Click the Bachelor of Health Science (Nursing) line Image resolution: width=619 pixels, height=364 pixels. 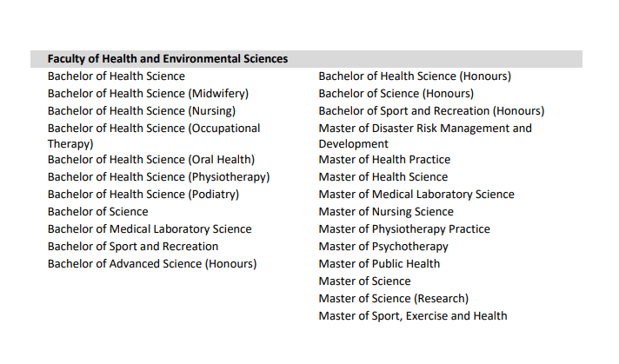tap(141, 111)
